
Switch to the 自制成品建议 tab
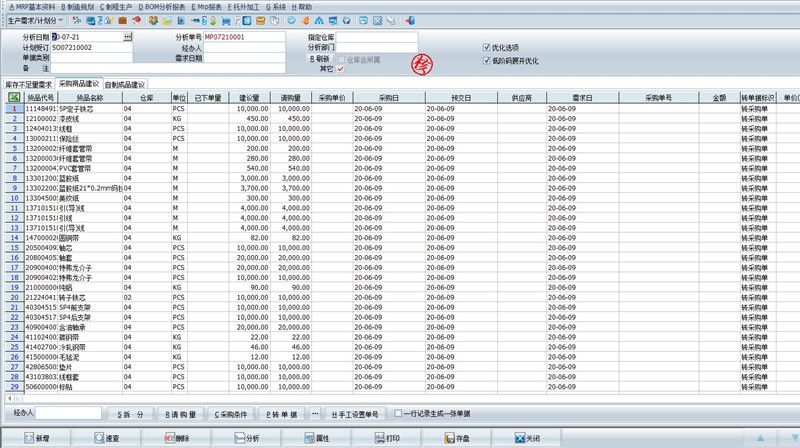pyautogui.click(x=125, y=85)
